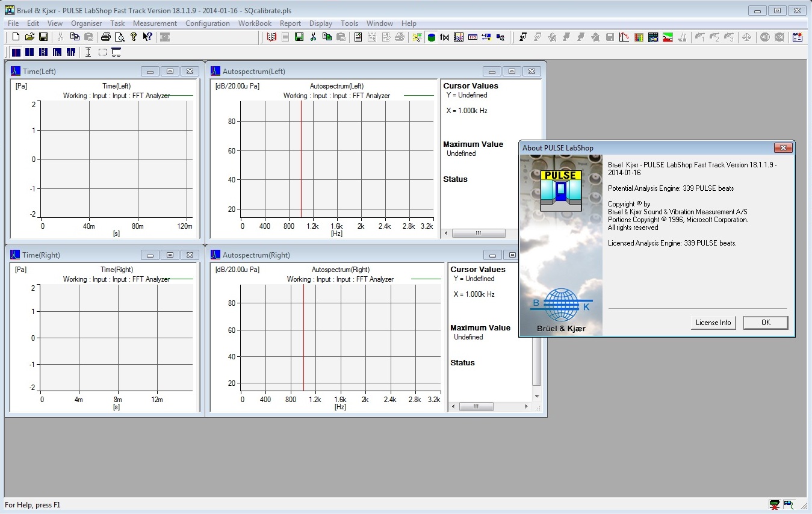The image size is (812, 514).
Task: Minimize the Autospectrum(Left) window
Action: [x=492, y=71]
